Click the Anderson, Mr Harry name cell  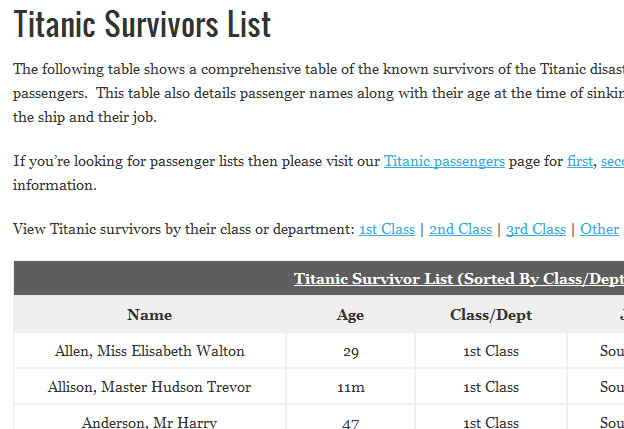150,422
